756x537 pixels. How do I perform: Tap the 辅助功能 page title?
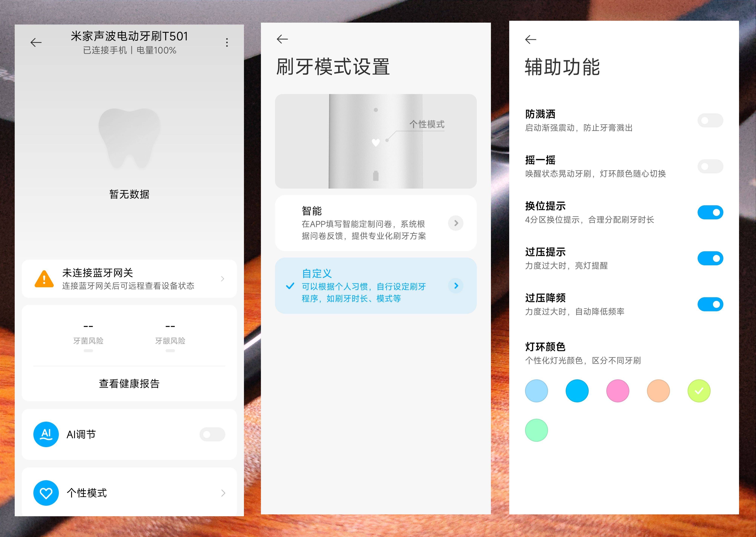(562, 67)
